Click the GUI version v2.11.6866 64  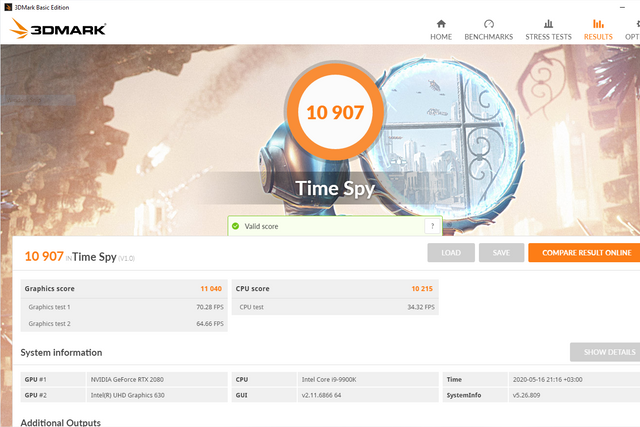tap(321, 395)
